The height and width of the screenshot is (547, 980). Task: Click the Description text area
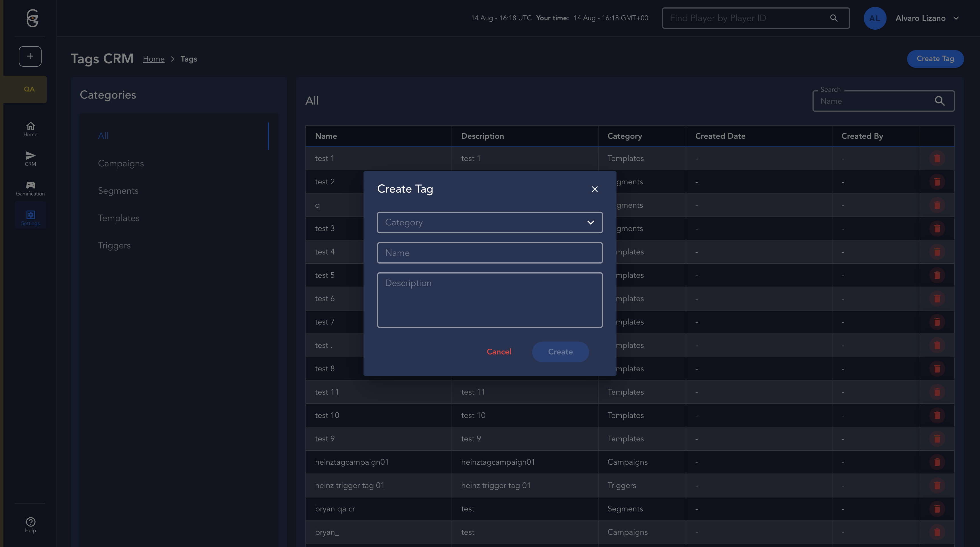tap(490, 300)
